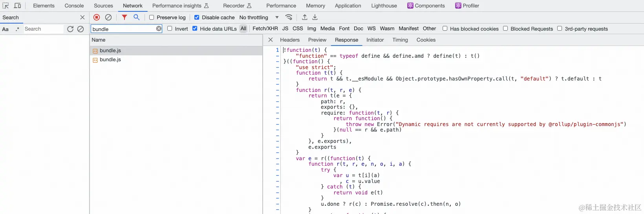Screen dimensions: 644x214
Task: Open network conditions wifi icon
Action: 289,17
